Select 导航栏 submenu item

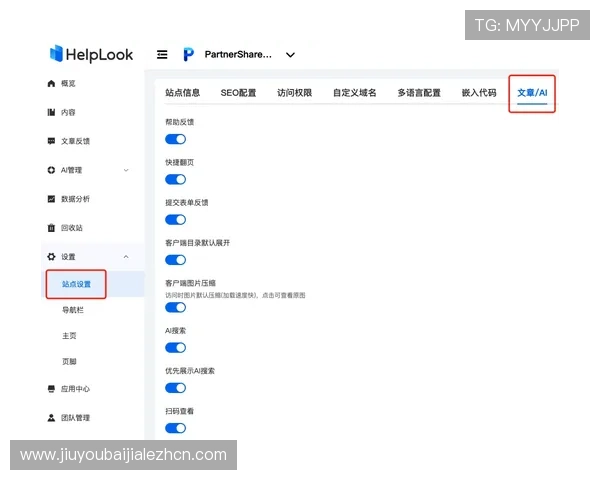(x=73, y=310)
